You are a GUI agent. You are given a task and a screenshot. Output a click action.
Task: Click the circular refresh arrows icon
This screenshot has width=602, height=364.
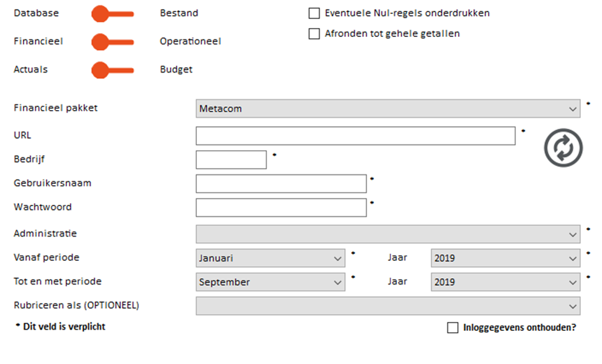(563, 148)
